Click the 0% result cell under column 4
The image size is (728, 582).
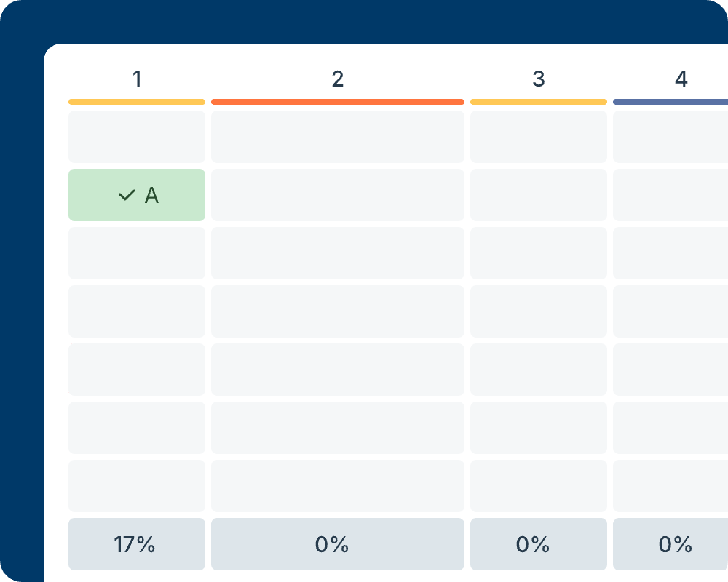[x=674, y=543]
